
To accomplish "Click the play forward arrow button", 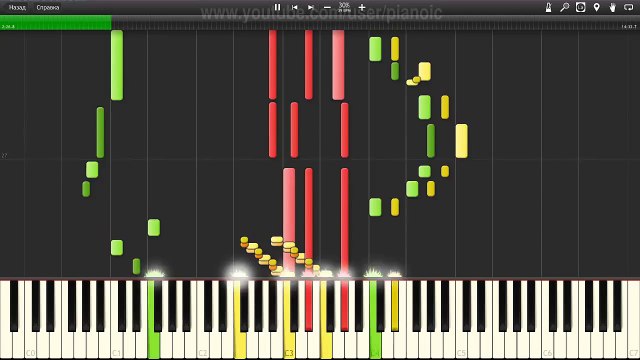I will tap(311, 7).
